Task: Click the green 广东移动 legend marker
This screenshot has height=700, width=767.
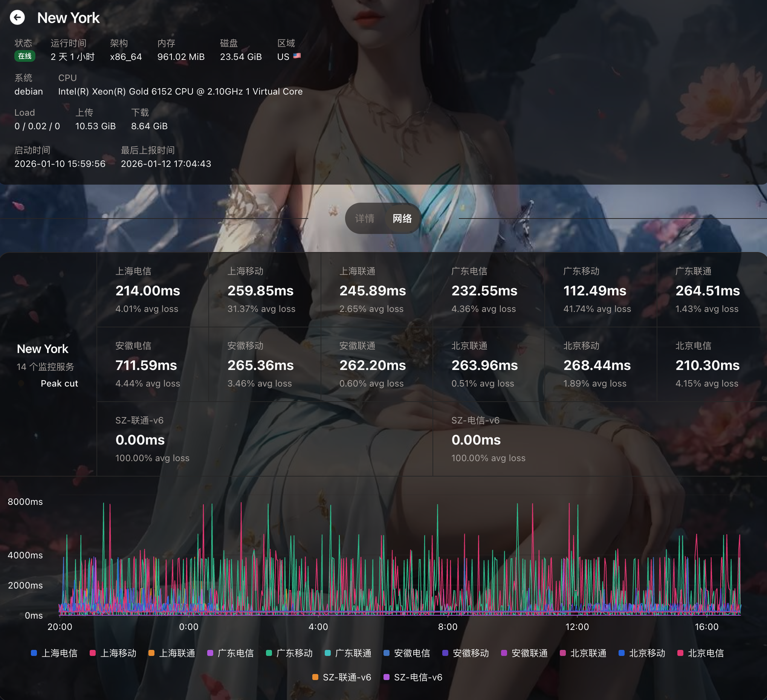Action: (x=269, y=653)
